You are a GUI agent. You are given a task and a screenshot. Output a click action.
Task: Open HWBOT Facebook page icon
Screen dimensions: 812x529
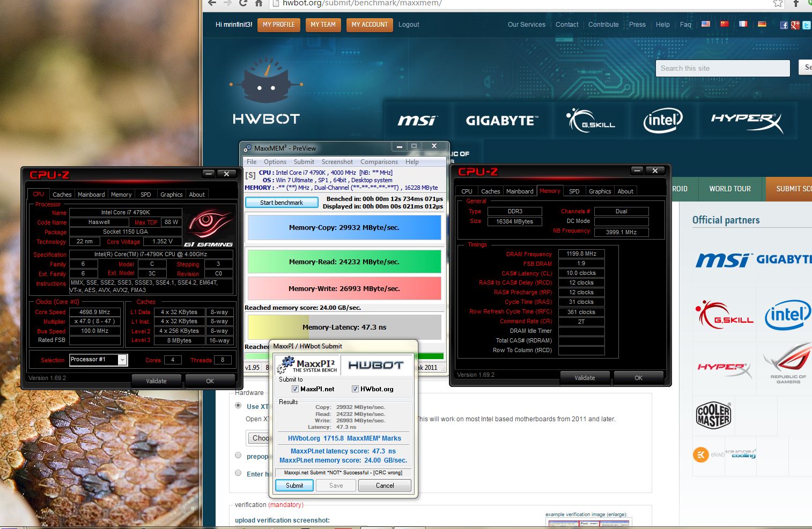[784, 25]
